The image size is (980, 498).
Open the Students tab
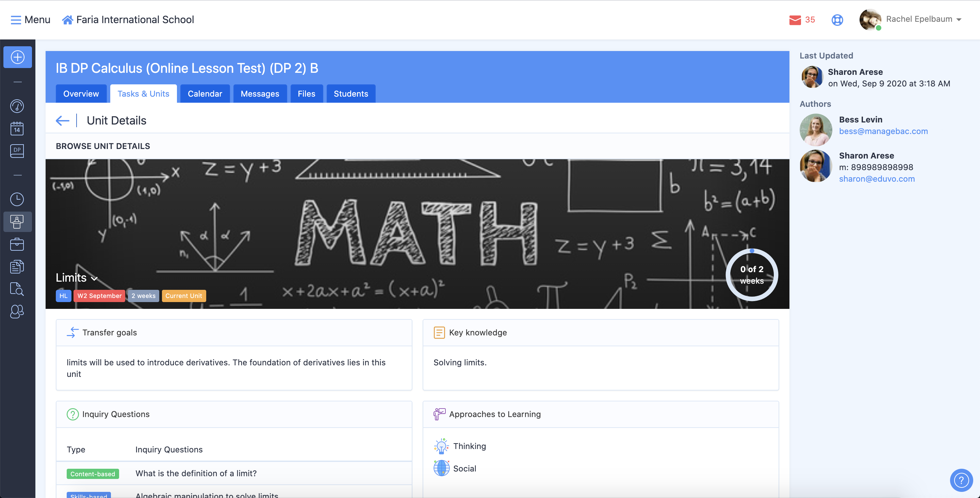tap(350, 94)
